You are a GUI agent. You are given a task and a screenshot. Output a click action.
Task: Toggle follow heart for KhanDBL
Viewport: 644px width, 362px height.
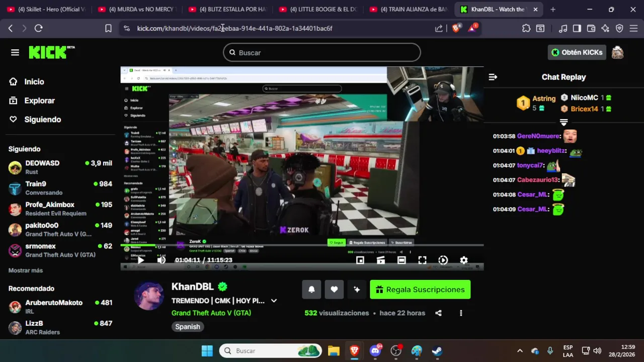pyautogui.click(x=334, y=290)
